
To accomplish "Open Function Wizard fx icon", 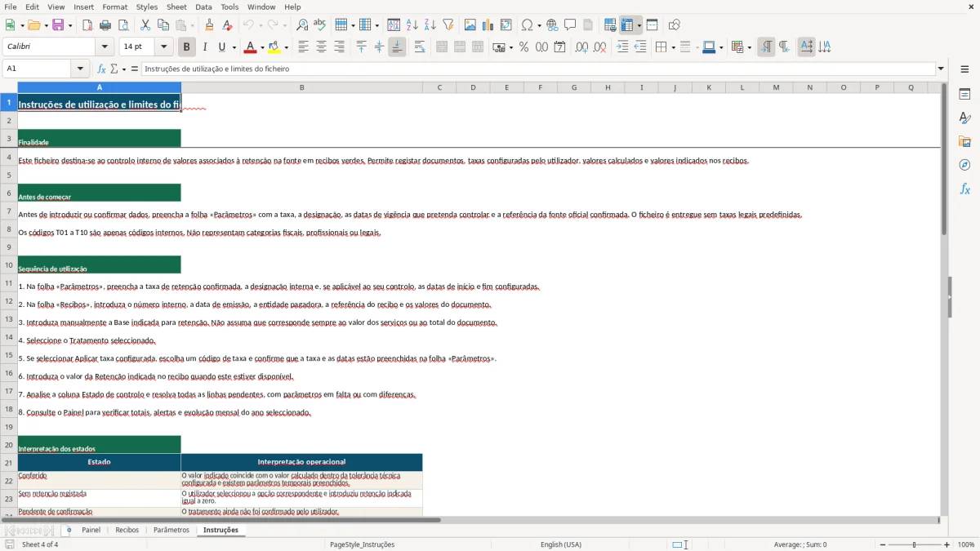I will click(x=102, y=69).
